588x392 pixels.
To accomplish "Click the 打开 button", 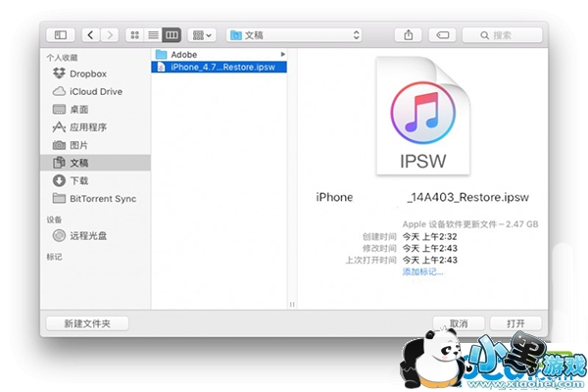I will point(515,323).
